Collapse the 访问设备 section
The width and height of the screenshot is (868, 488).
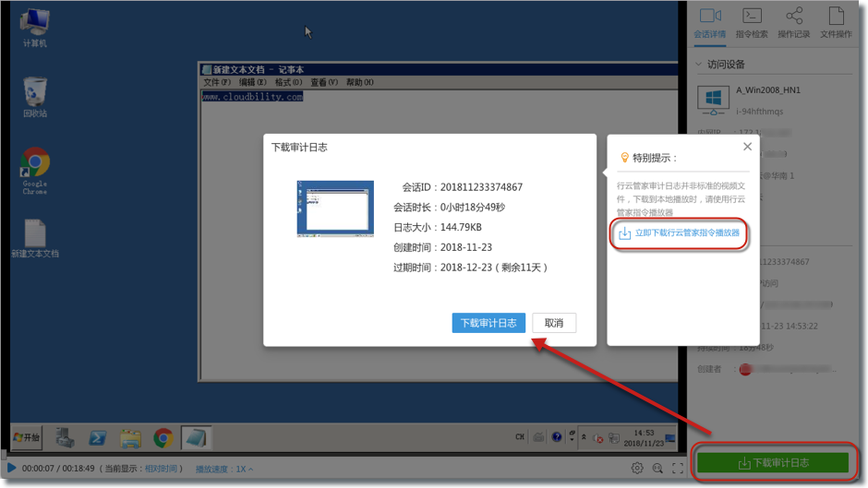click(x=699, y=65)
